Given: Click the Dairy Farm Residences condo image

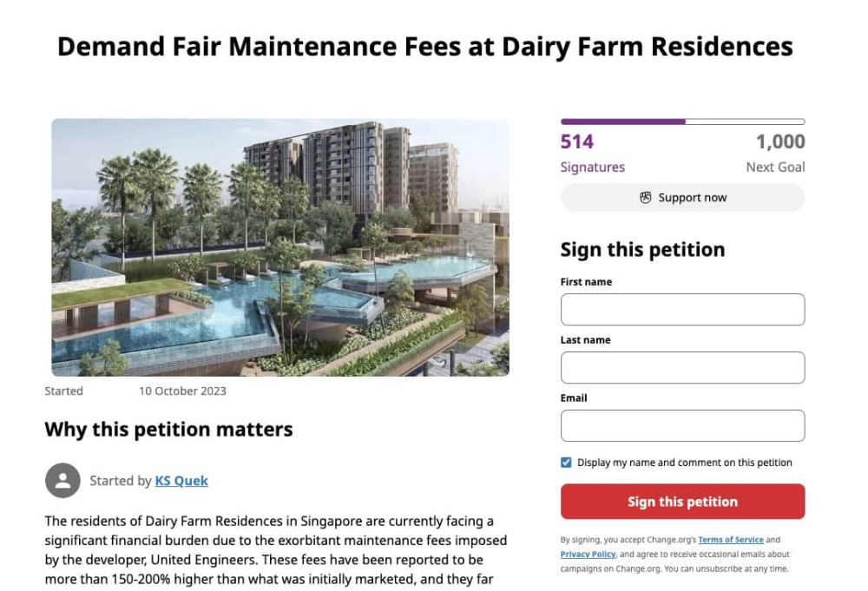Looking at the screenshot, I should point(280,247).
